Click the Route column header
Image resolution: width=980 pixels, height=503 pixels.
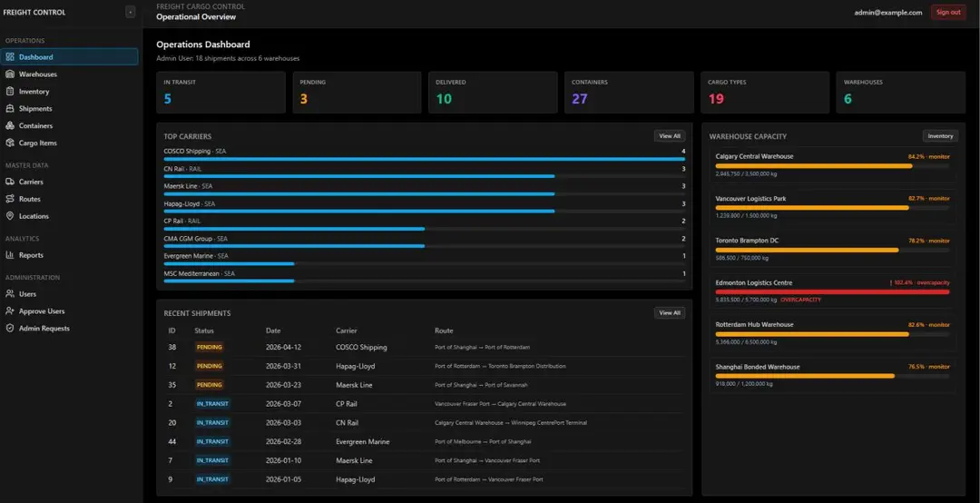click(x=444, y=330)
